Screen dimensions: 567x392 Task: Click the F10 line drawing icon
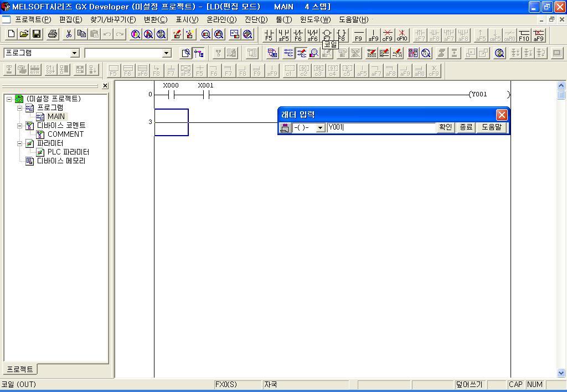tap(524, 35)
